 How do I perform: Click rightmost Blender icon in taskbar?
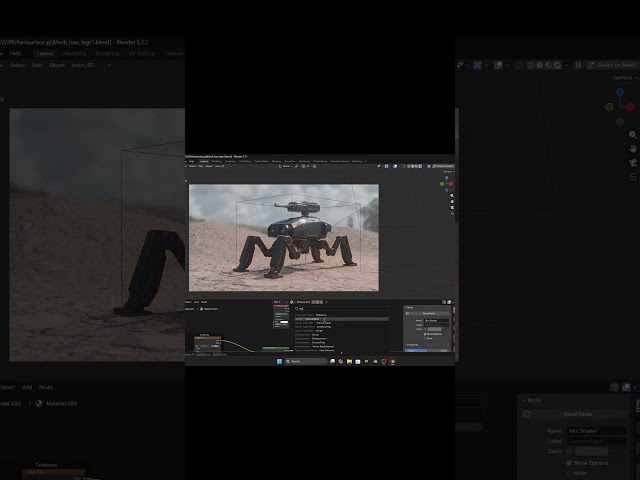click(392, 361)
